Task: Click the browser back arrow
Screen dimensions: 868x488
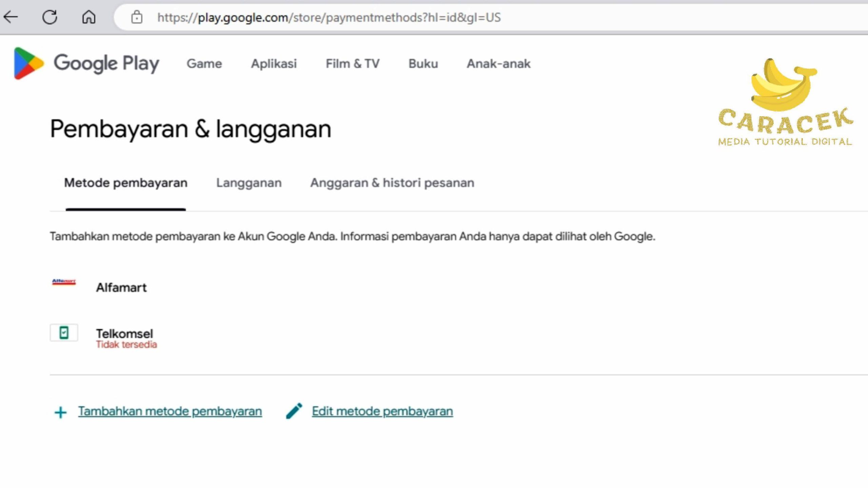Action: (11, 17)
